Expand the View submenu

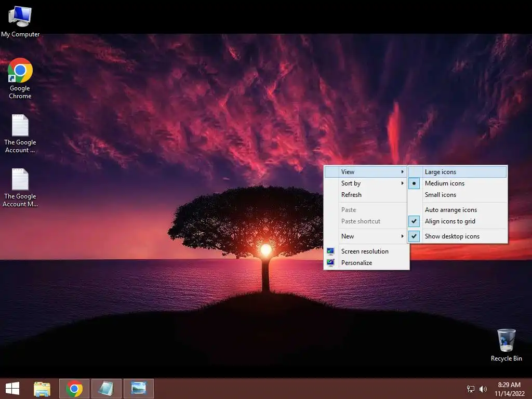pos(366,171)
